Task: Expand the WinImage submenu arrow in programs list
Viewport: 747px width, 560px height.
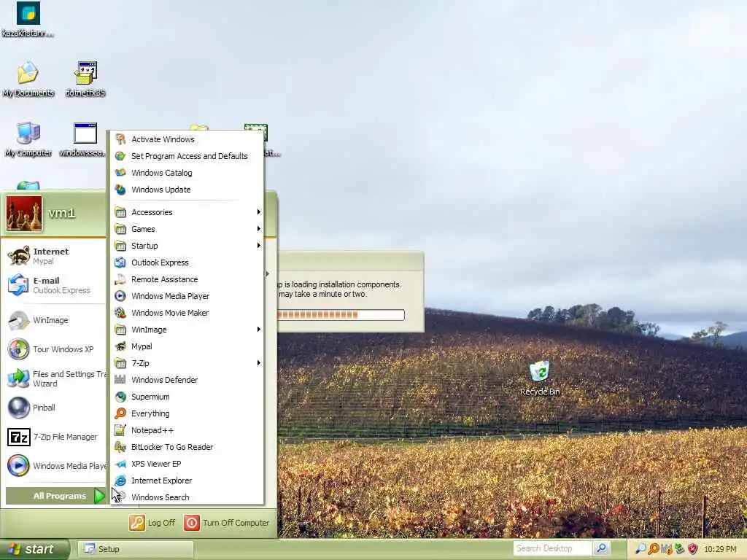Action: pos(259,329)
